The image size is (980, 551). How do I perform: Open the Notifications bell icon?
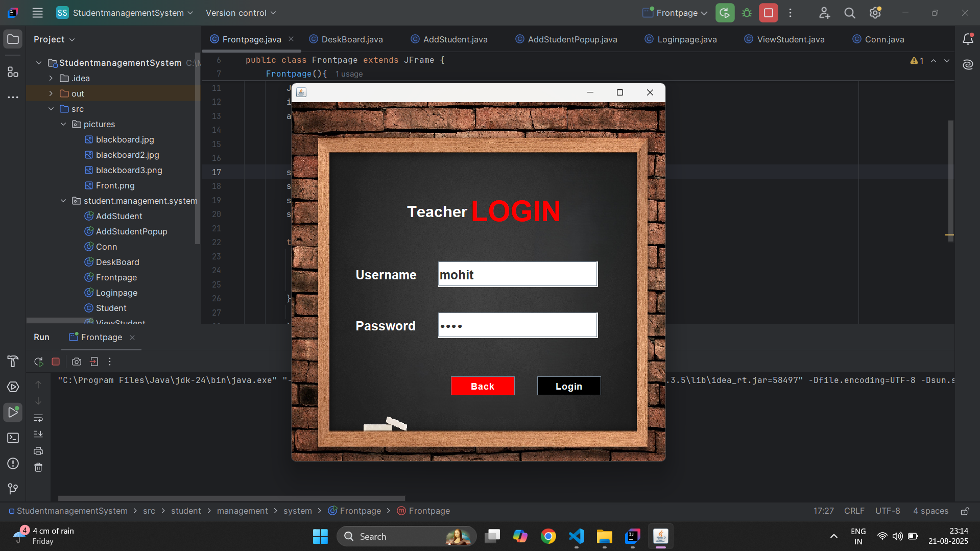tap(968, 39)
